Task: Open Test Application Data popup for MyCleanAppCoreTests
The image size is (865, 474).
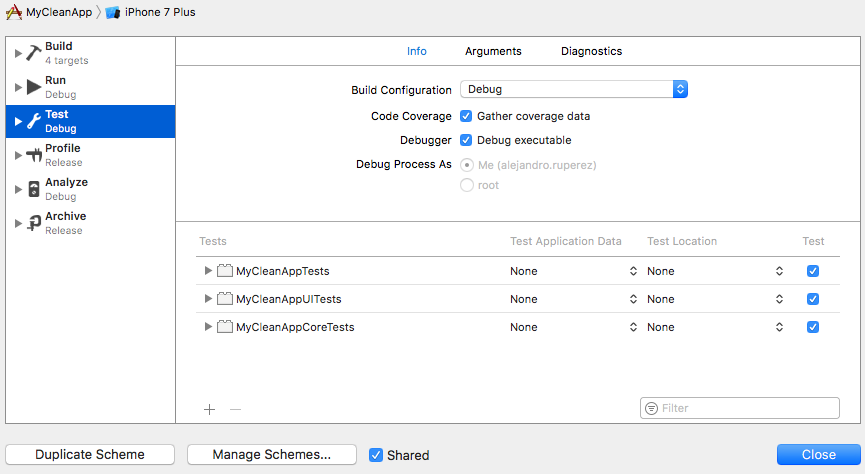Action: click(x=573, y=327)
